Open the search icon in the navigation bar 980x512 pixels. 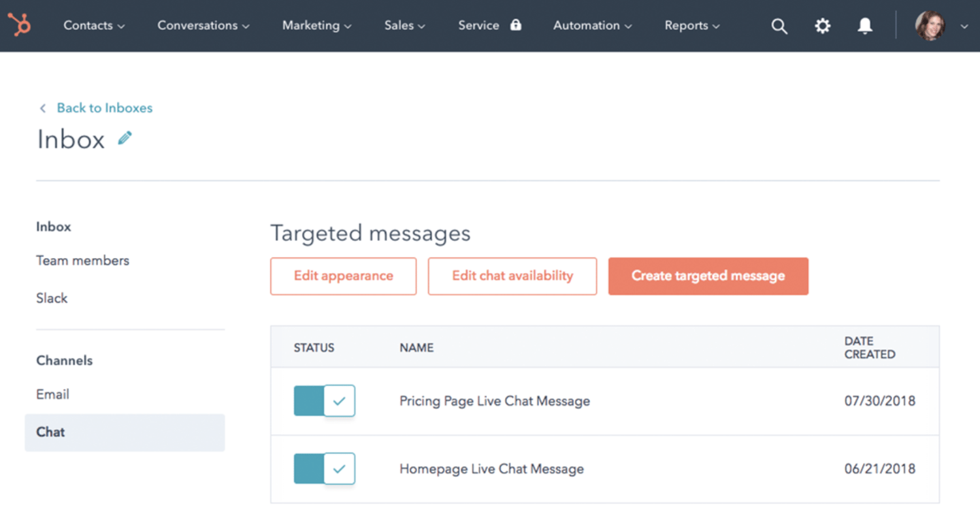pyautogui.click(x=779, y=25)
